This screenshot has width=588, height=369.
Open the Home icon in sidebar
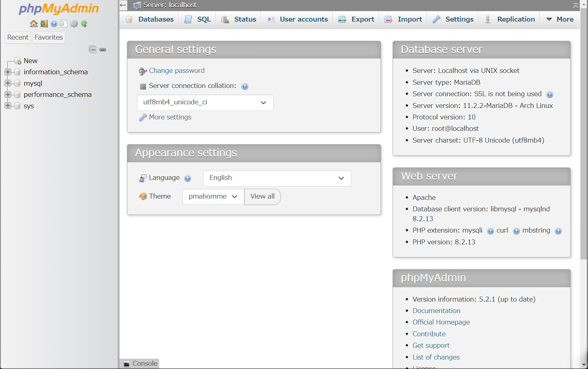click(x=34, y=24)
